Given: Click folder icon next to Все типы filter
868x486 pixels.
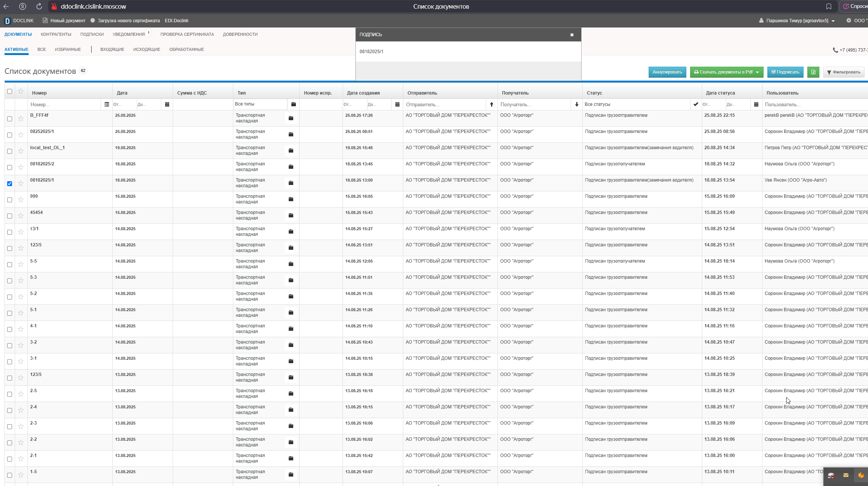Looking at the screenshot, I should [294, 104].
